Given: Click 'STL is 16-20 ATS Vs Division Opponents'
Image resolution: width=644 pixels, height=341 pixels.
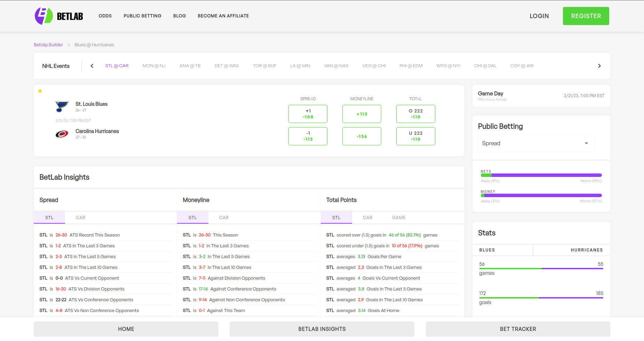Looking at the screenshot, I should tap(105, 289).
